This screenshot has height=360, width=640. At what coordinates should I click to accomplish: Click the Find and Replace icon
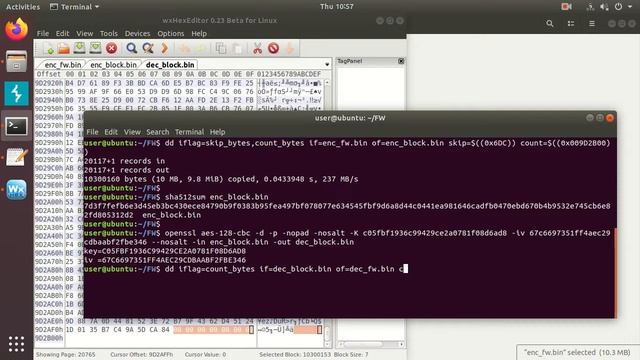pyautogui.click(x=148, y=49)
